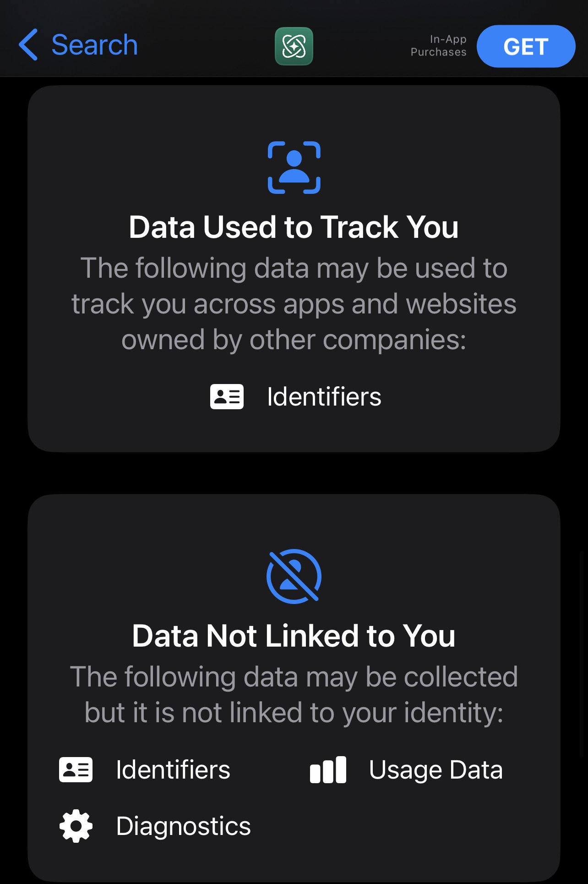Tap the Data Used to Track You heading

coord(294,227)
